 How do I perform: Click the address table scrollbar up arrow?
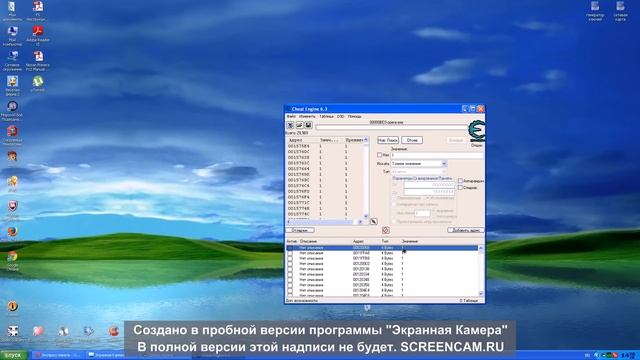coord(481,247)
